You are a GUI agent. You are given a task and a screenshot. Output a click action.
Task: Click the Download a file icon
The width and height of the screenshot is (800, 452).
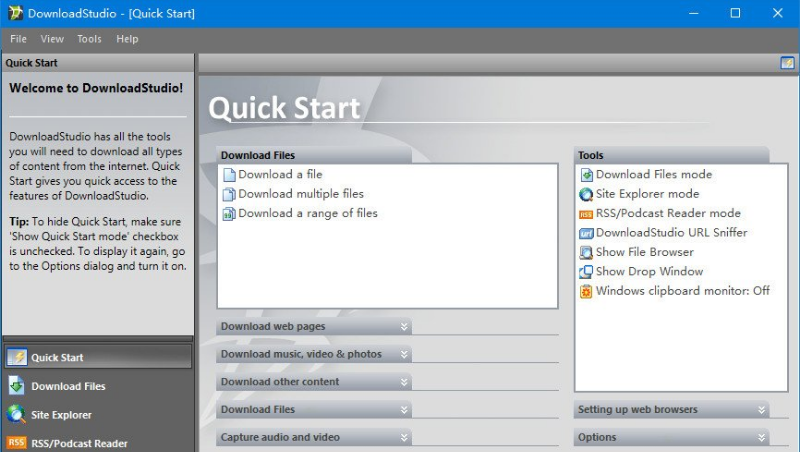229,175
